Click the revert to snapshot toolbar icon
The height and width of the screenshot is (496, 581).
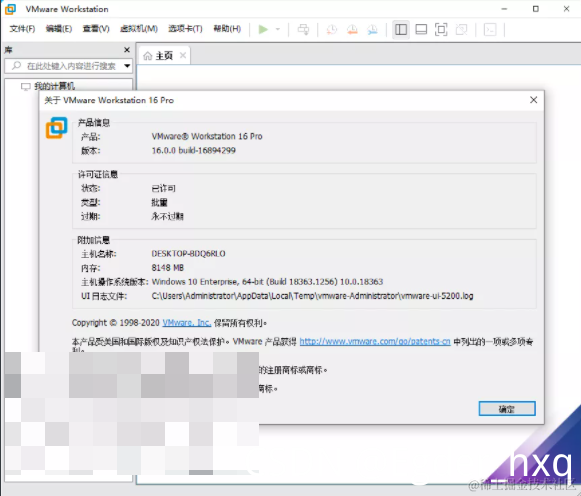click(352, 29)
